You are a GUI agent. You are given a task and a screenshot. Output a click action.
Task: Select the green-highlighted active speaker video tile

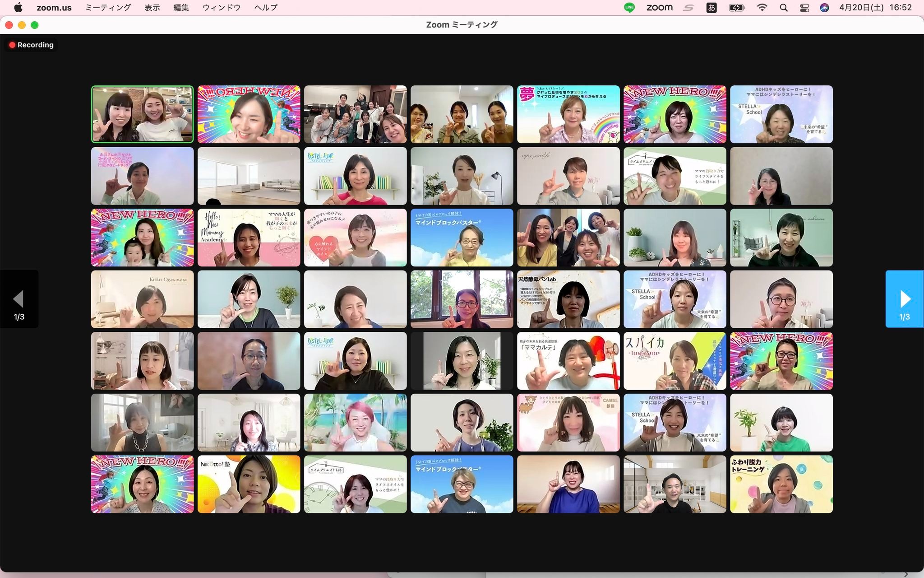142,114
